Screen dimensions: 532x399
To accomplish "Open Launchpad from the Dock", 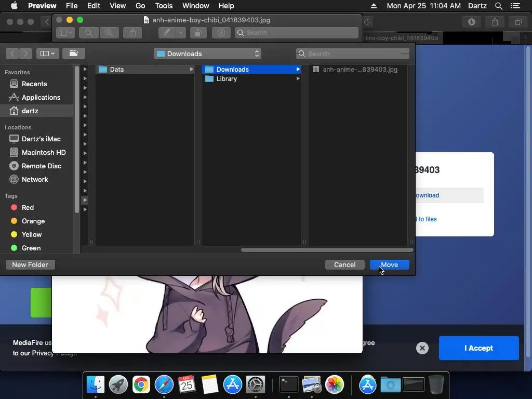I will [x=118, y=384].
